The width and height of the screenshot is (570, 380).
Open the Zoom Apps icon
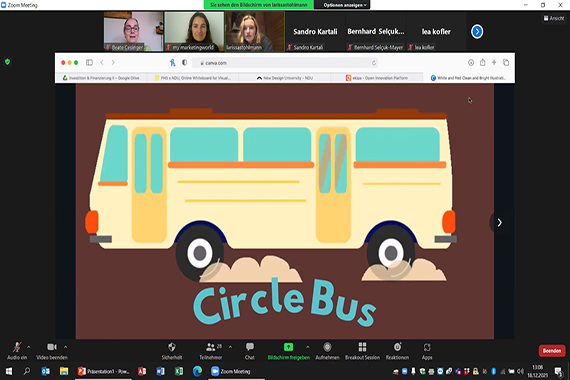(x=427, y=348)
